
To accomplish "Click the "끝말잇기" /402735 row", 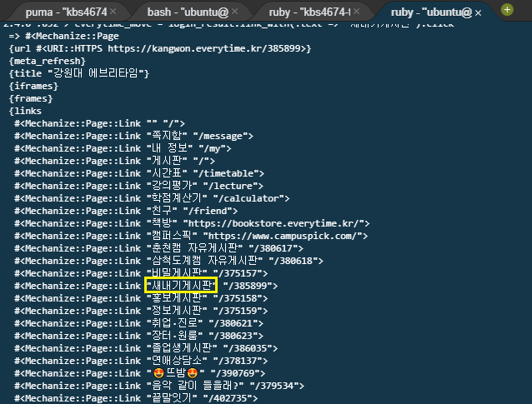I will [x=136, y=398].
